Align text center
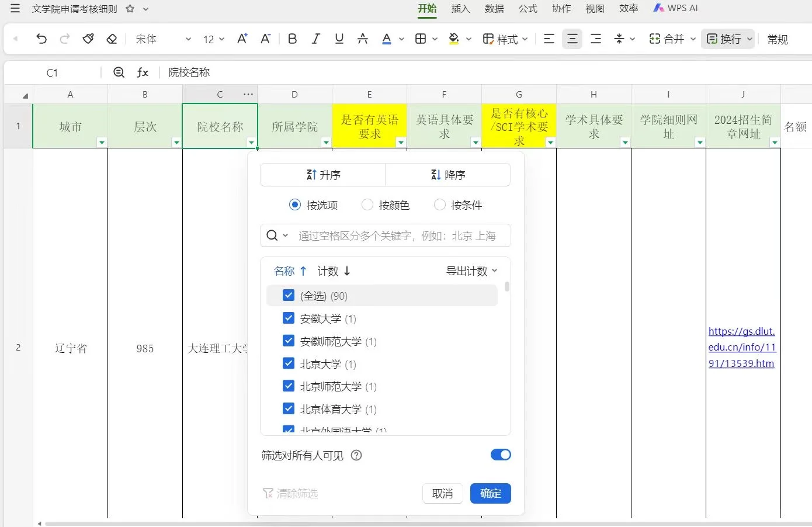The image size is (812, 527). 572,39
